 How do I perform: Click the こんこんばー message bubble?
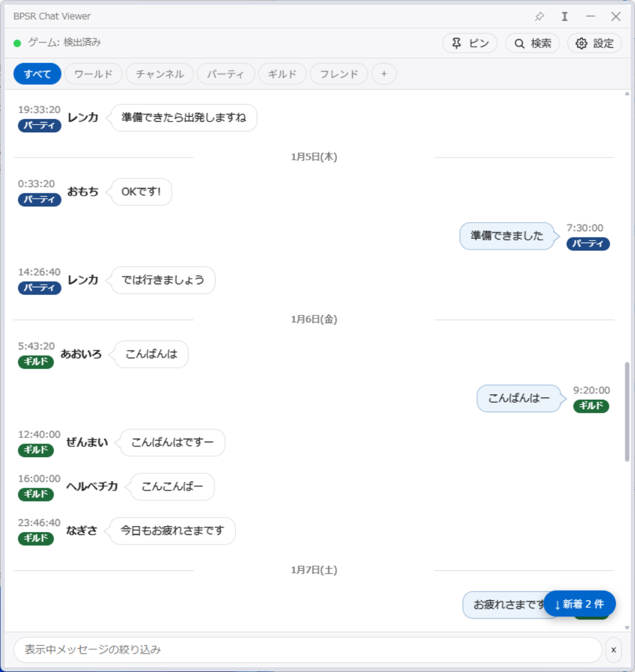pyautogui.click(x=172, y=486)
